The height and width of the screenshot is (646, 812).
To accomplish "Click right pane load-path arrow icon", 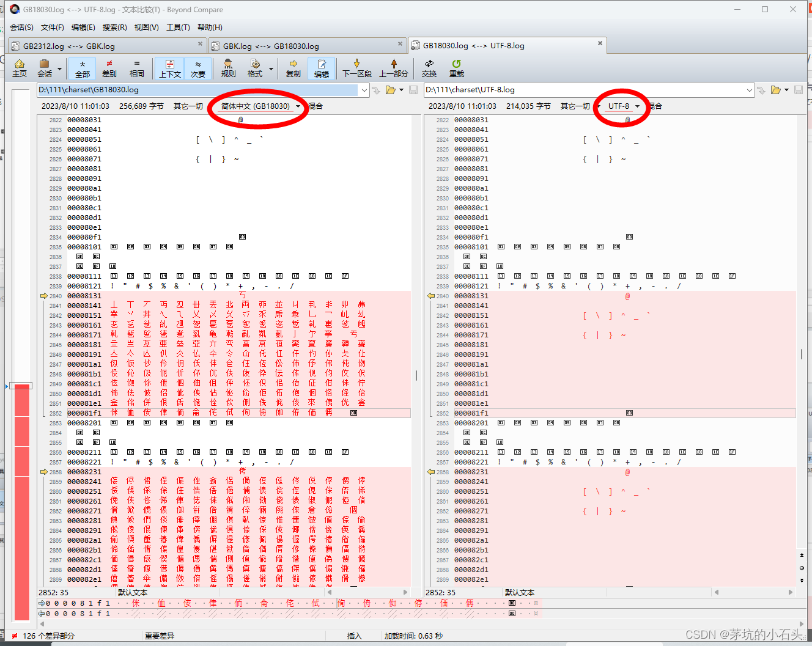I will coord(761,90).
